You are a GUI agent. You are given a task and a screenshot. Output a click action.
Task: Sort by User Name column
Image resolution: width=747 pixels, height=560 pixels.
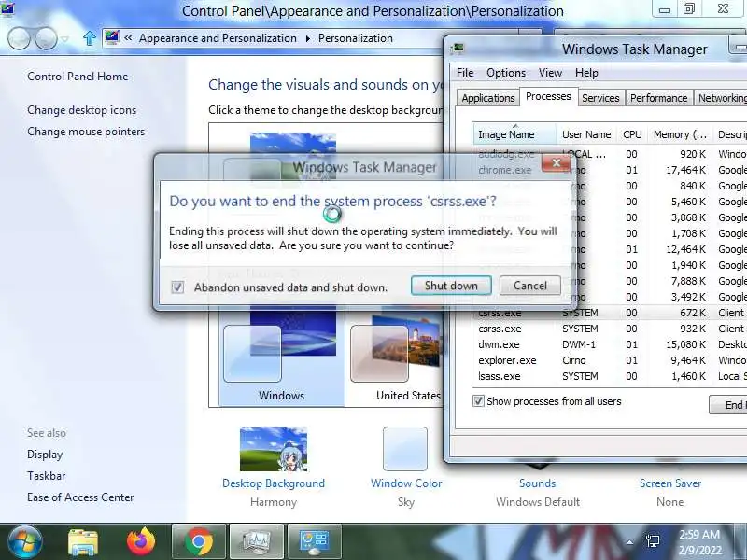[x=586, y=134]
